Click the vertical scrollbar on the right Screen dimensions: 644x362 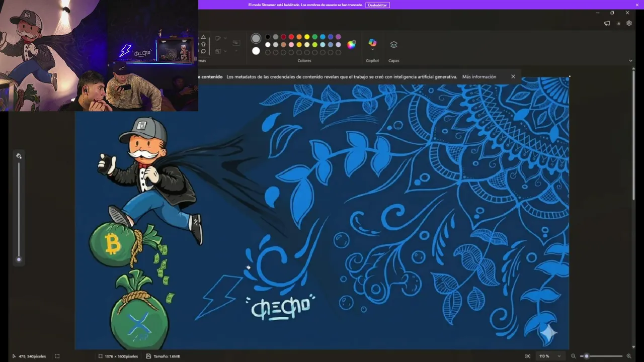633,136
